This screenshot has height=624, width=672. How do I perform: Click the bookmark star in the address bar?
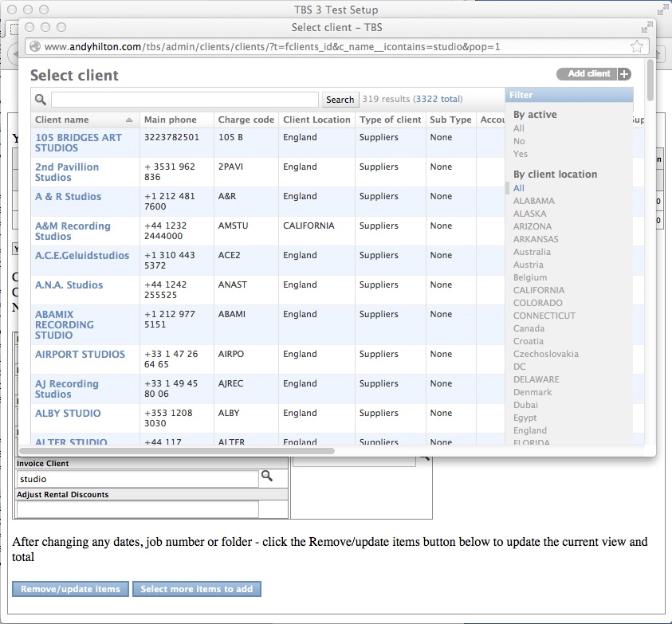coord(637,46)
